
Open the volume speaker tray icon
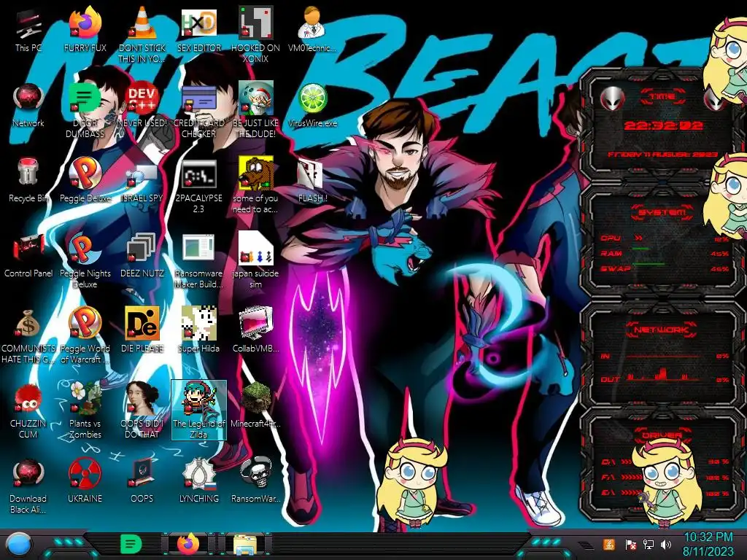[x=666, y=544]
